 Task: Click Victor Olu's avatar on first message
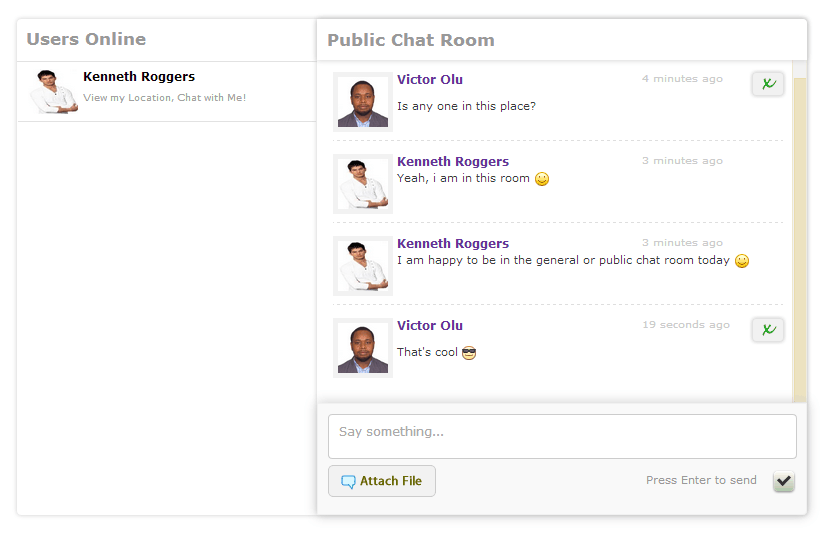click(x=363, y=102)
